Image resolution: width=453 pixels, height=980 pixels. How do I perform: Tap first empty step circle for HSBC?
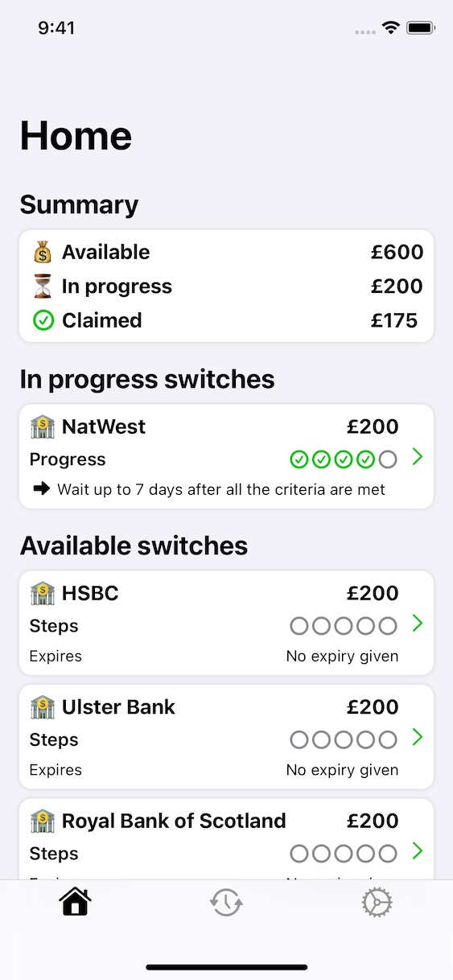[x=299, y=626]
